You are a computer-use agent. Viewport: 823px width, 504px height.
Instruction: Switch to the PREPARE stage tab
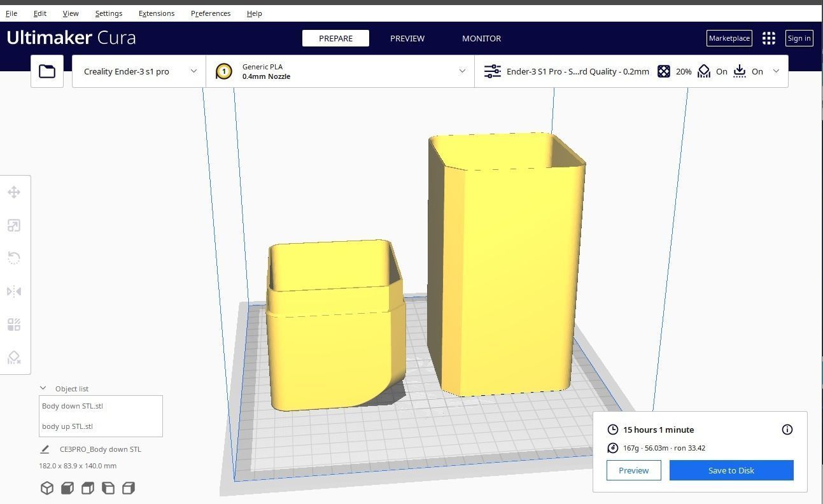click(x=335, y=38)
